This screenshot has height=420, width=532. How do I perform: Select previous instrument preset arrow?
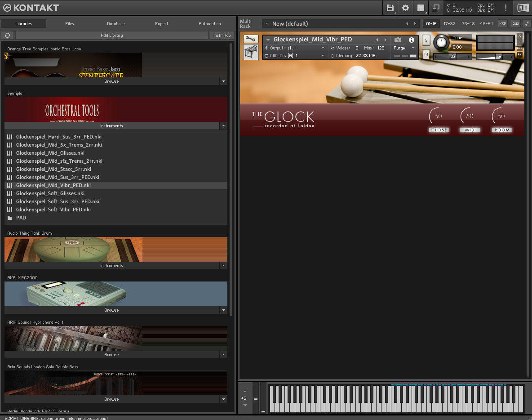pyautogui.click(x=377, y=40)
